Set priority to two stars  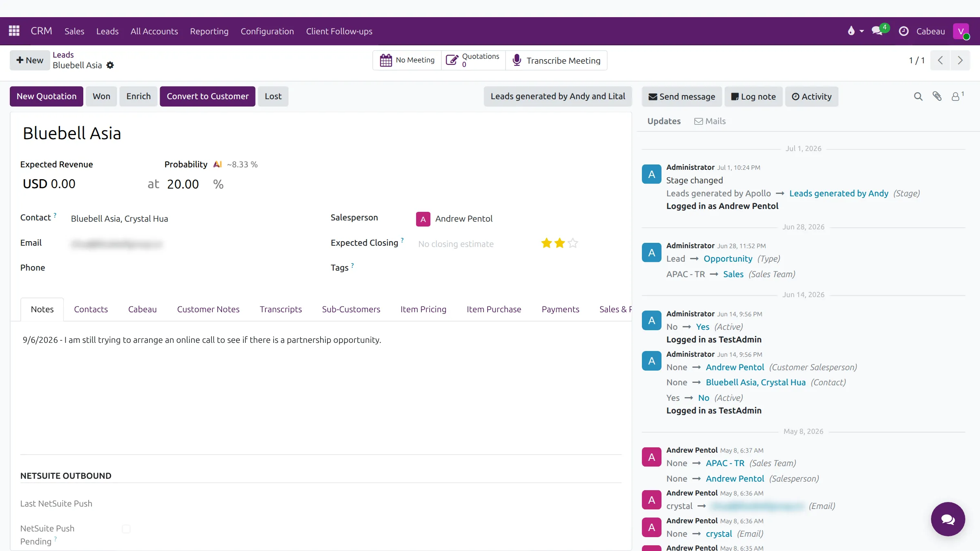tap(560, 244)
